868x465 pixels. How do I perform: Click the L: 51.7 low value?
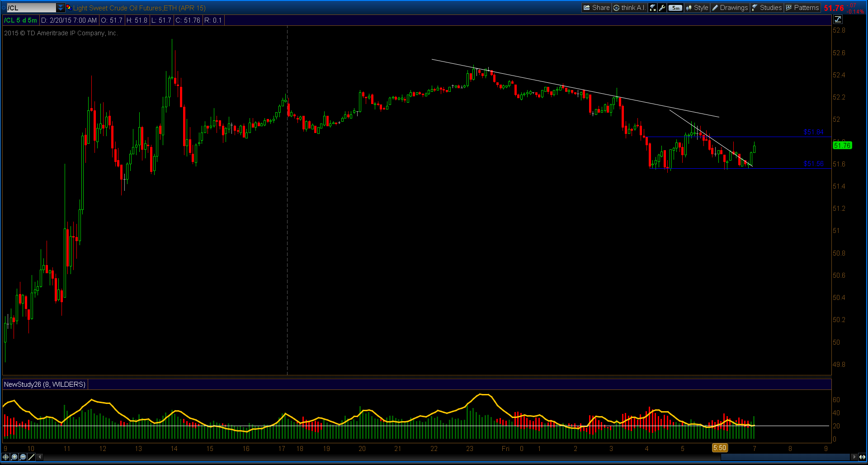161,20
